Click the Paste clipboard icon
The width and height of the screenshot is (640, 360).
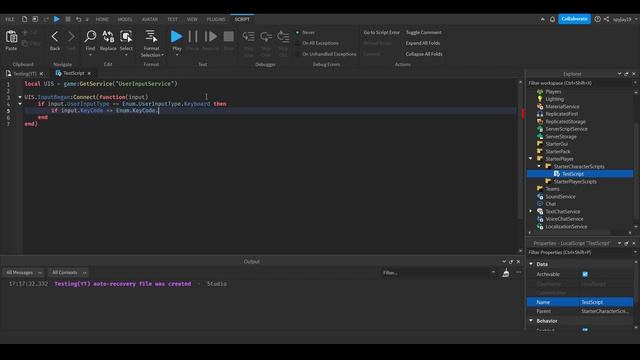(11, 37)
